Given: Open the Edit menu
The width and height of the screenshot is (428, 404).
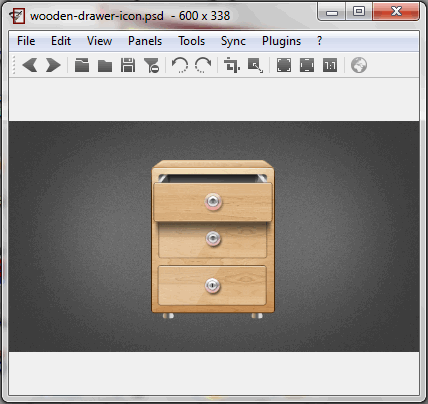Looking at the screenshot, I should 61,41.
